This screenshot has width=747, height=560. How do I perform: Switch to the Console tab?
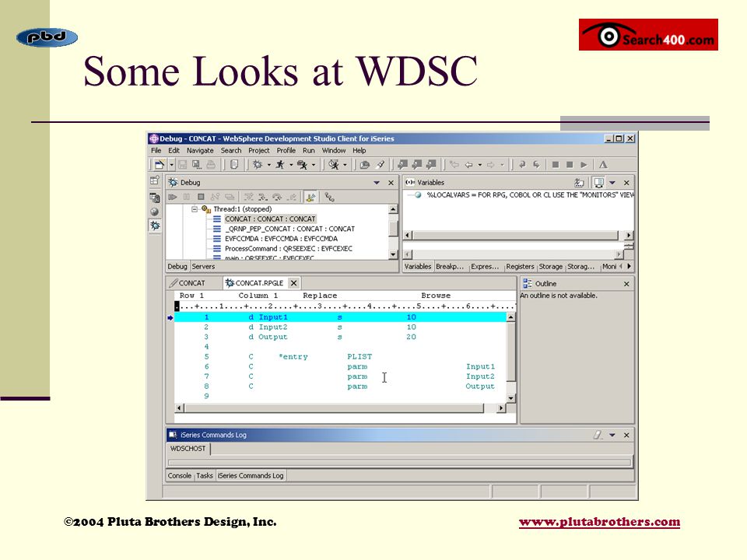click(179, 476)
